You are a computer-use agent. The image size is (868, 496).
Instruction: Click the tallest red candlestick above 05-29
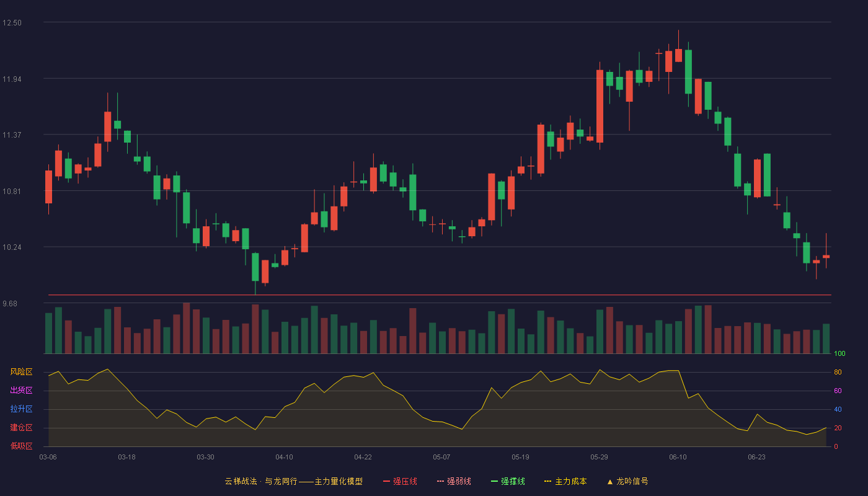tap(600, 106)
